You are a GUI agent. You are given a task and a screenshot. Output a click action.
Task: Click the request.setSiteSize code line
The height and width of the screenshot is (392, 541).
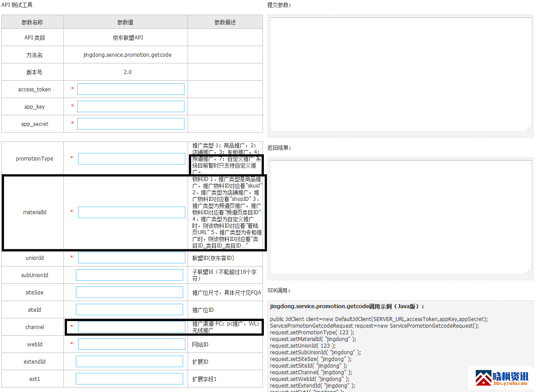click(x=311, y=359)
